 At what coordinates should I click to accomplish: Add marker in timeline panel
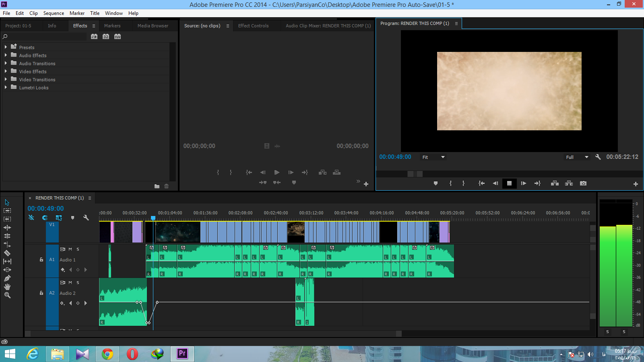[x=72, y=218]
